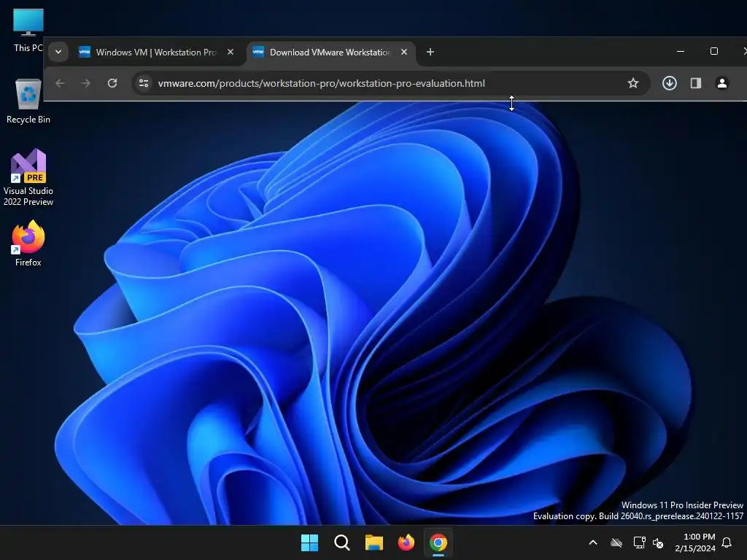
Task: Open OneDrive tray icon
Action: coord(616,542)
